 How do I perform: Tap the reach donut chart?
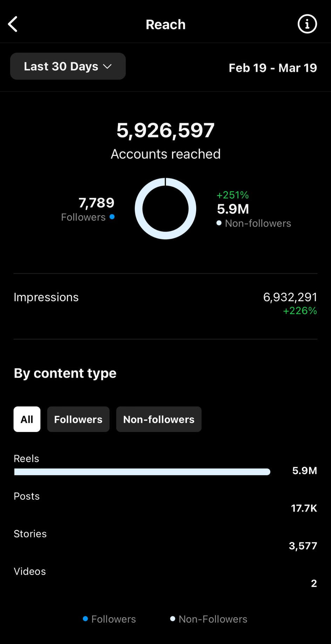[x=165, y=208]
